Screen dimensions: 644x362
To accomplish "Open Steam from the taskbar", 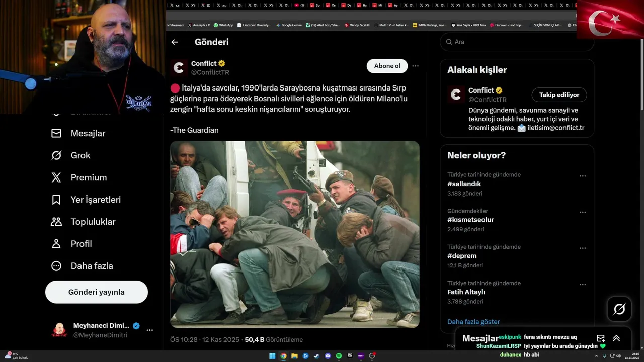I will (x=316, y=356).
